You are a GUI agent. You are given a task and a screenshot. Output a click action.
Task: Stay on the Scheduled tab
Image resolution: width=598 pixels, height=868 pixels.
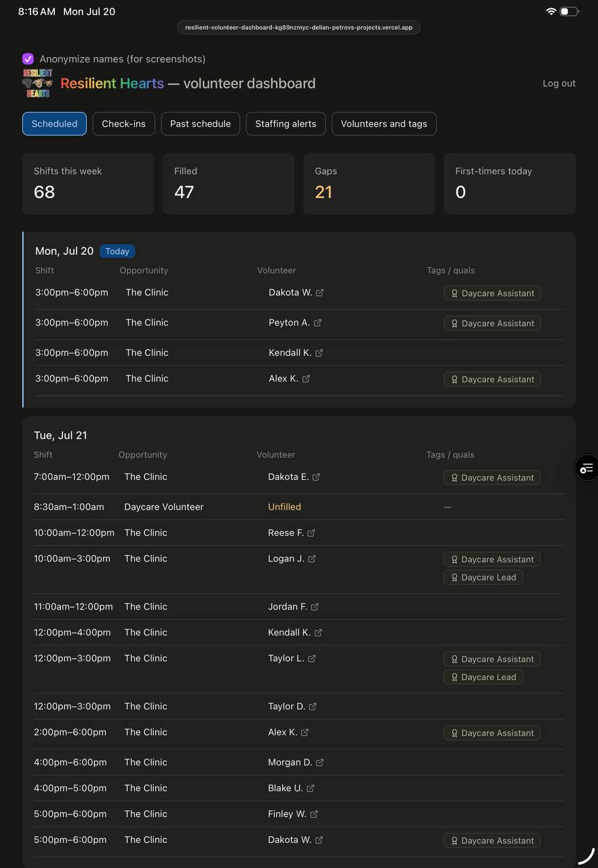tap(54, 123)
